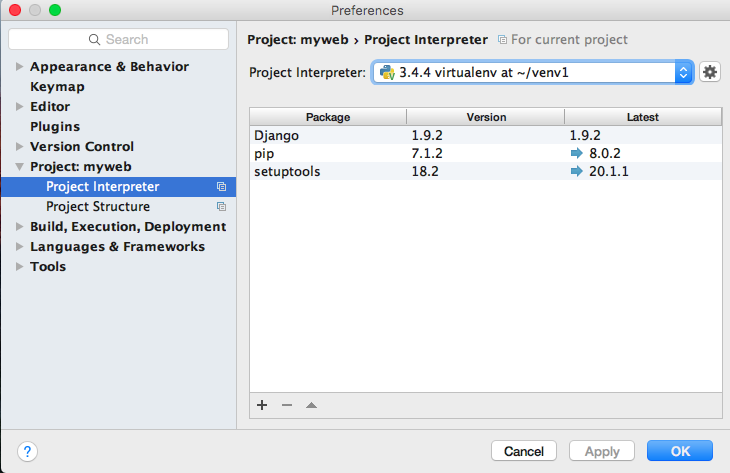Click the upgrade package up-arrow icon
The width and height of the screenshot is (730, 473).
tap(311, 405)
